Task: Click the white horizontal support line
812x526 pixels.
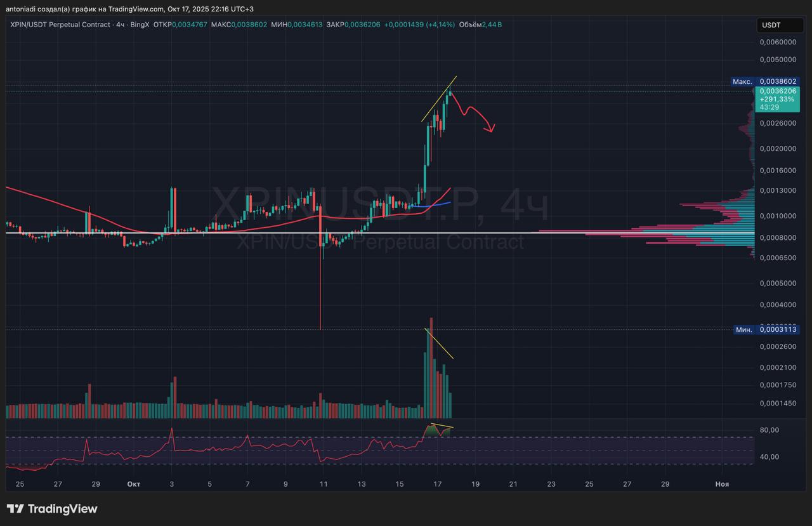Action: click(x=190, y=233)
